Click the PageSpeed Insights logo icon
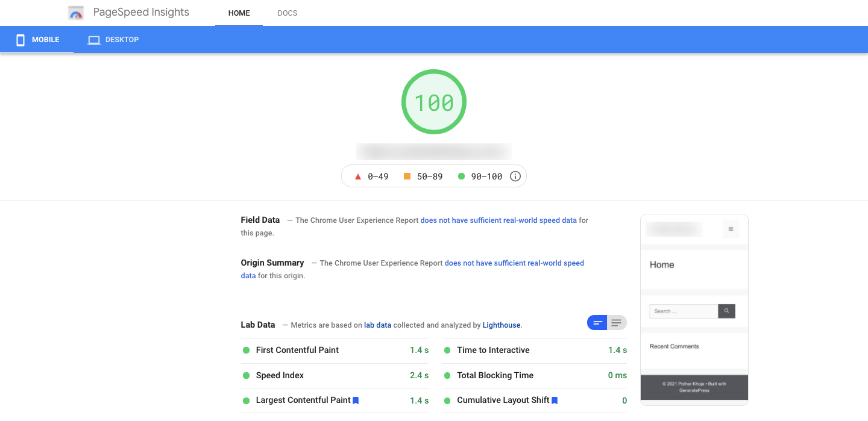Image resolution: width=868 pixels, height=421 pixels. click(x=76, y=13)
